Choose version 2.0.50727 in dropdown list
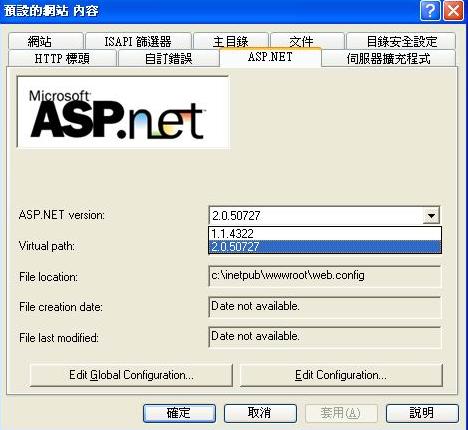The height and width of the screenshot is (430, 468). click(x=325, y=247)
